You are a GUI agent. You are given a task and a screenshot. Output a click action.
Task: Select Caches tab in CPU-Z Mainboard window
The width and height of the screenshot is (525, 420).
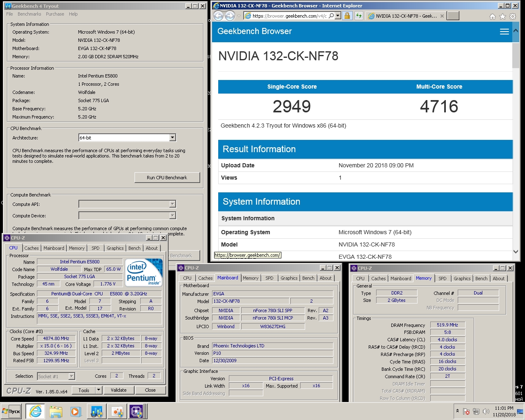[205, 278]
